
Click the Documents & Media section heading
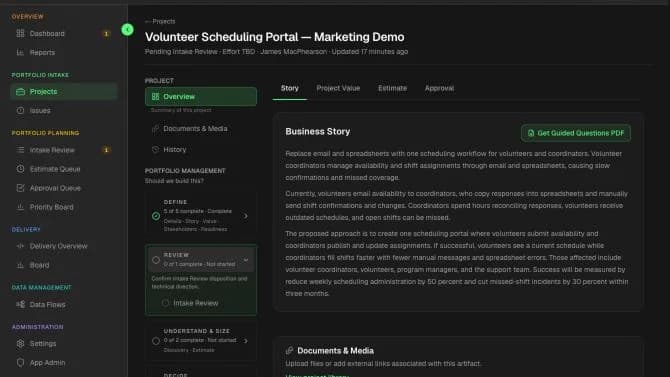click(x=335, y=350)
